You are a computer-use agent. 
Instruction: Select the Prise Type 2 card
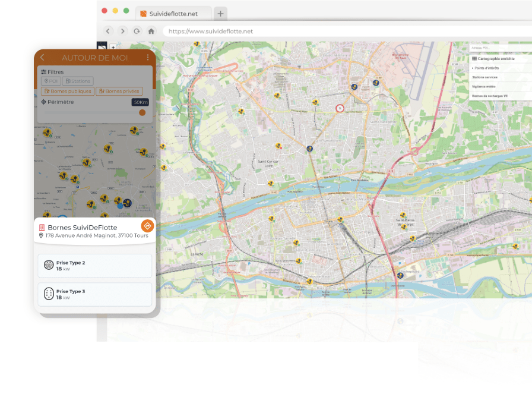point(94,266)
